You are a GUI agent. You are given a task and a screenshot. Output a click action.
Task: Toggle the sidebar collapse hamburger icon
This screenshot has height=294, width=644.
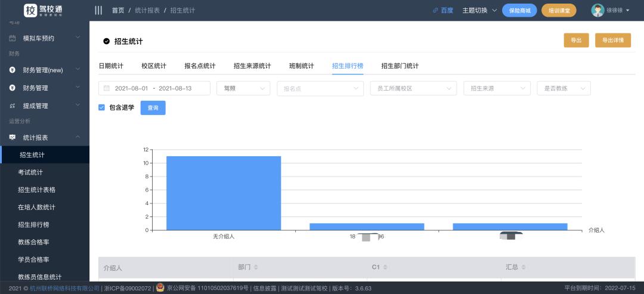coord(98,10)
